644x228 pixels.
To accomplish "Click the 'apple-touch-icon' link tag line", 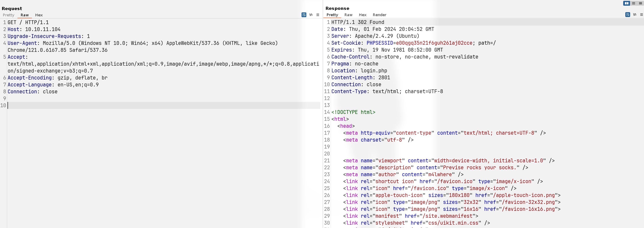I will tap(452, 195).
